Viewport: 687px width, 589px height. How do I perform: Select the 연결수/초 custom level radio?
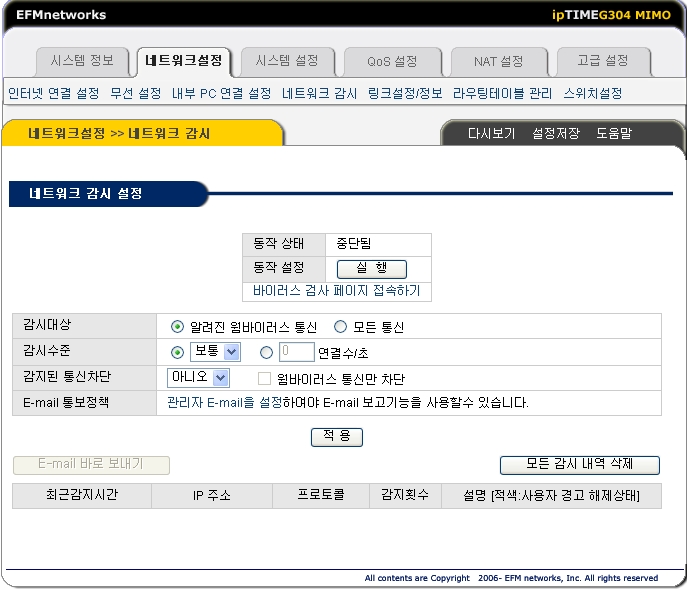[266, 352]
